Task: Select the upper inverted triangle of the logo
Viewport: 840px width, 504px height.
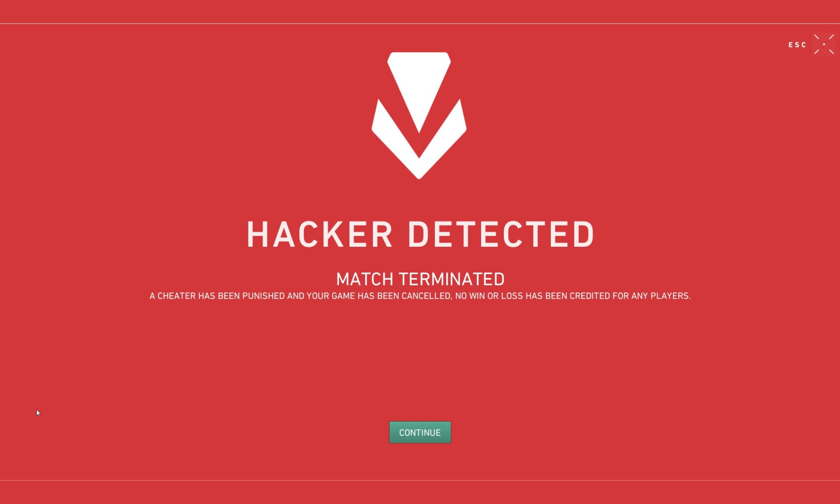Action: pos(419,83)
